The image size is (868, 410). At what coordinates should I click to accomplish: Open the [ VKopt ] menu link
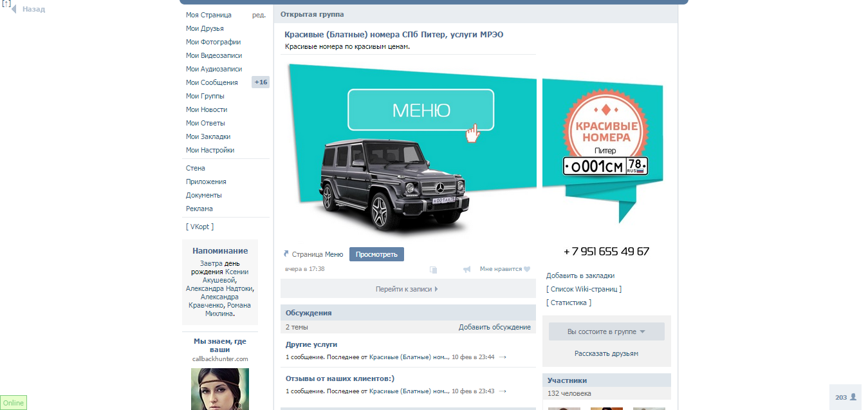pyautogui.click(x=199, y=227)
